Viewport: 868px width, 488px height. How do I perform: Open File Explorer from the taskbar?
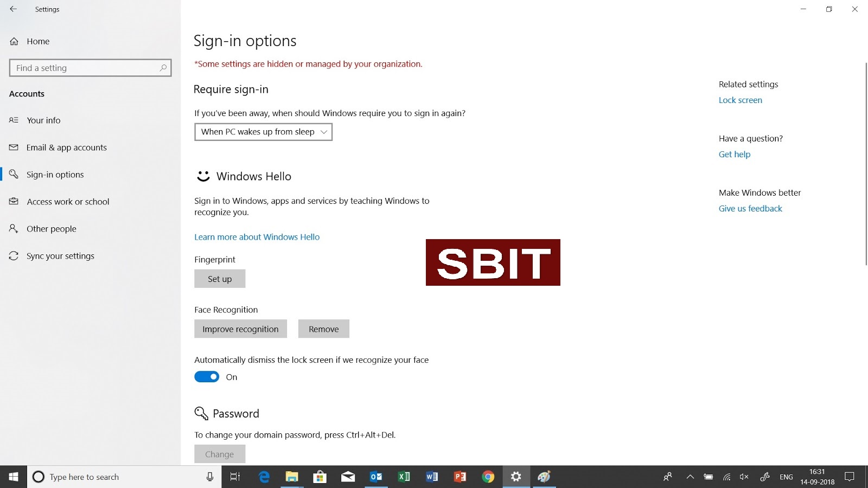click(x=292, y=477)
